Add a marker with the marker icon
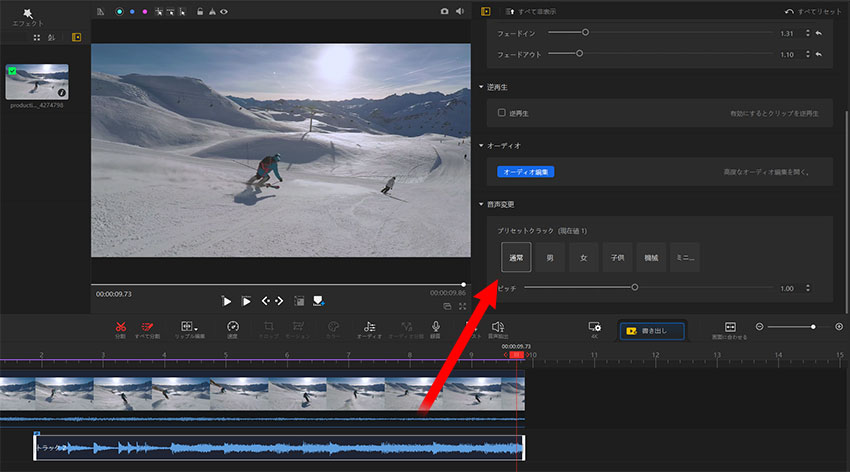Screen dimensions: 850x472 (319, 301)
